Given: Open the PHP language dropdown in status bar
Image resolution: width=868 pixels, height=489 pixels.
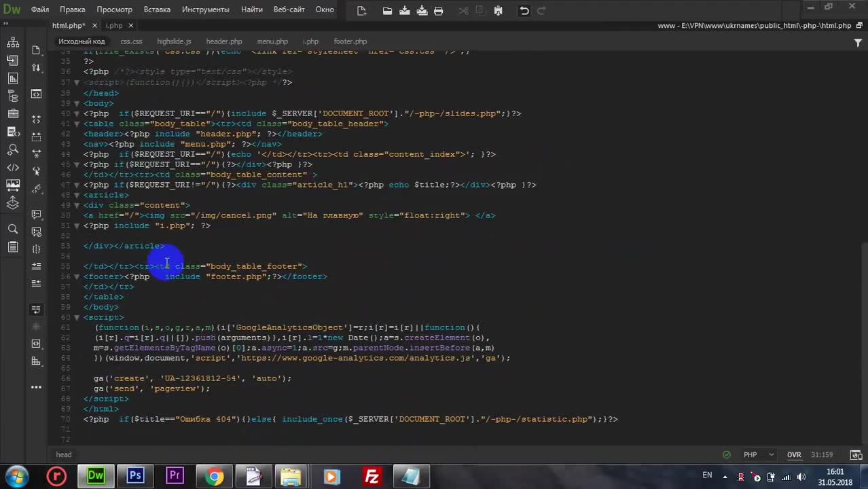Looking at the screenshot, I should coord(758,455).
